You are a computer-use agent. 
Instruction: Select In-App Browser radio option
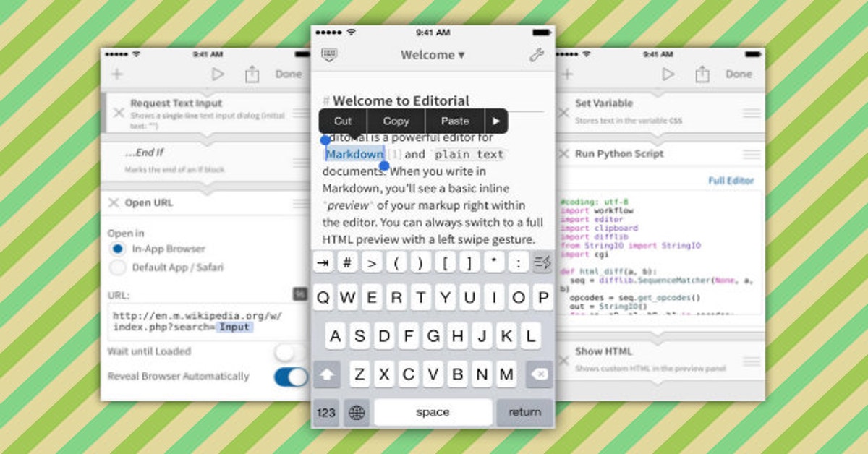[x=117, y=249]
